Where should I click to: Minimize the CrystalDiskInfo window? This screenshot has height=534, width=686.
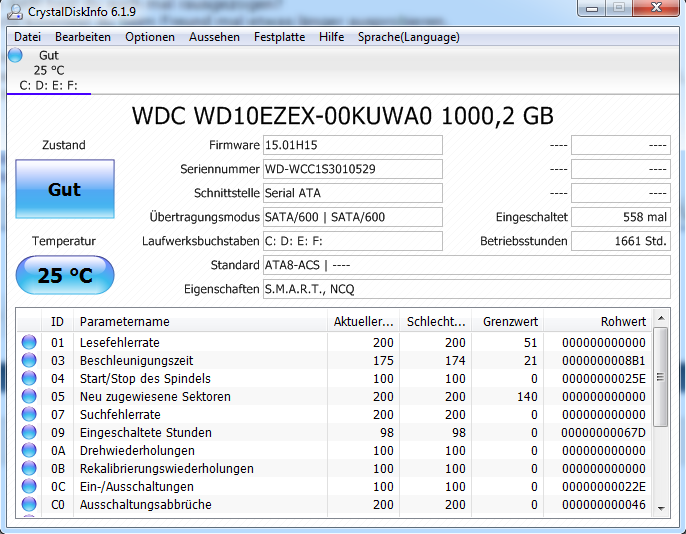(x=592, y=8)
